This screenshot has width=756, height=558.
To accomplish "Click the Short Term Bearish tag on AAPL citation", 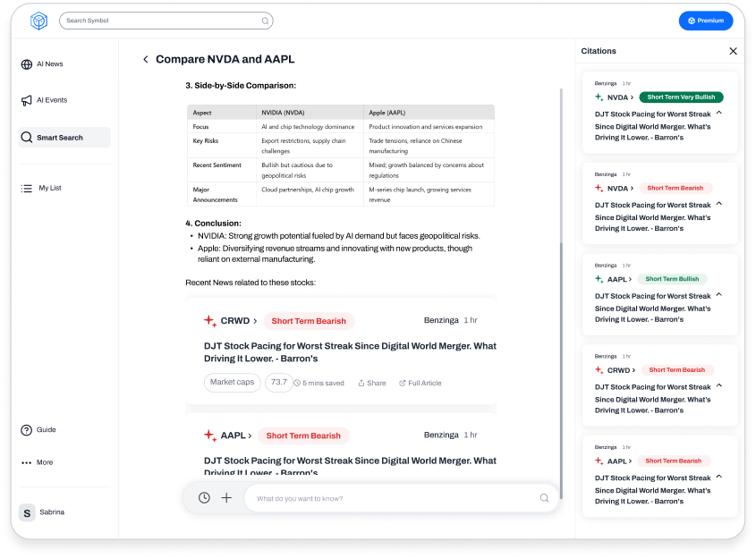I will (x=673, y=461).
